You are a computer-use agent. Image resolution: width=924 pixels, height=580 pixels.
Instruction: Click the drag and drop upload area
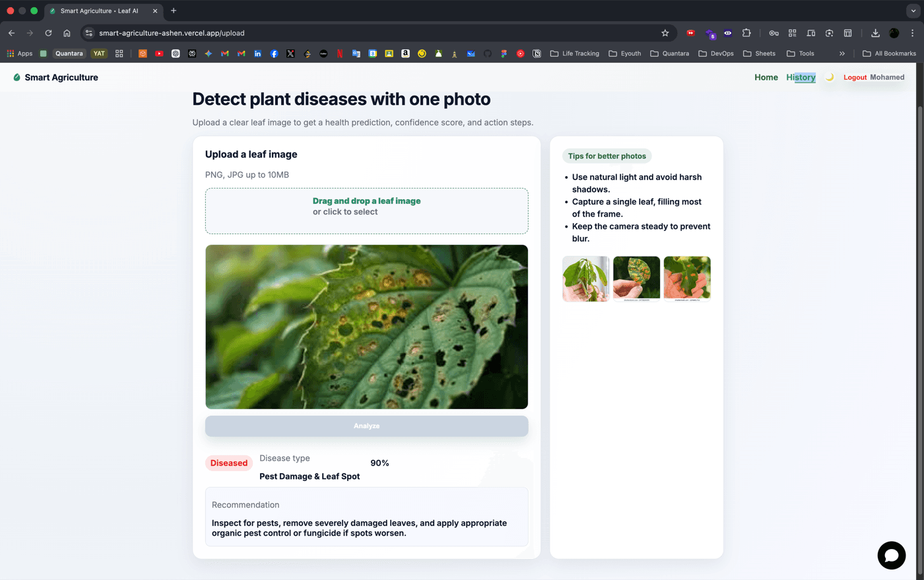(x=366, y=211)
